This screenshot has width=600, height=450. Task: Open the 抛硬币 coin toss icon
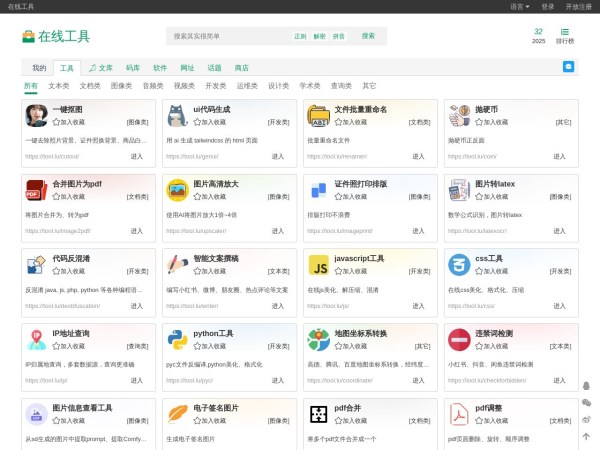[x=459, y=116]
